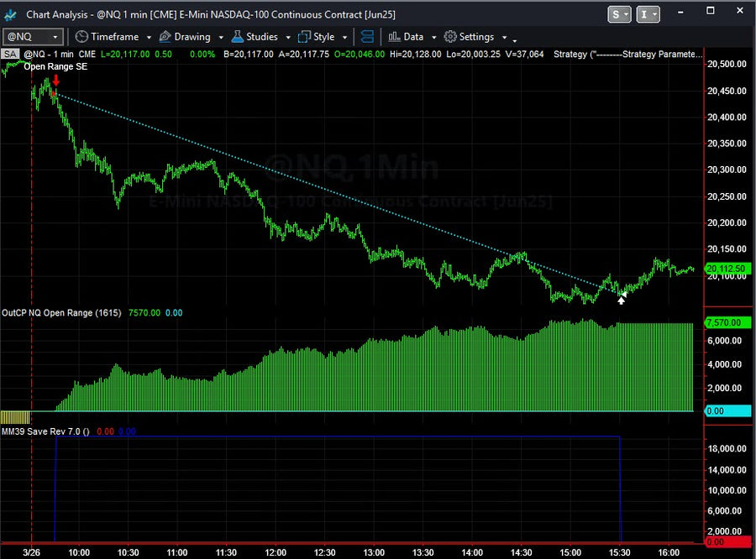The width and height of the screenshot is (756, 559).
Task: Click the L=20,117.00 last price text
Action: 125,54
